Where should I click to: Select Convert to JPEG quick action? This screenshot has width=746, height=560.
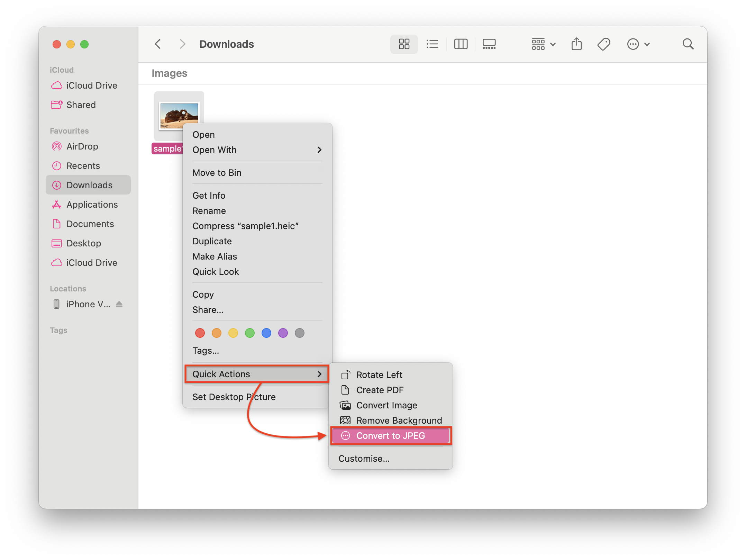point(391,436)
